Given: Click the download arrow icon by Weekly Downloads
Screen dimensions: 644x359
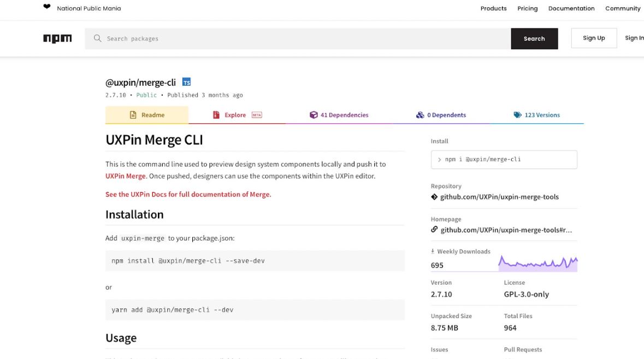Looking at the screenshot, I should coord(433,251).
